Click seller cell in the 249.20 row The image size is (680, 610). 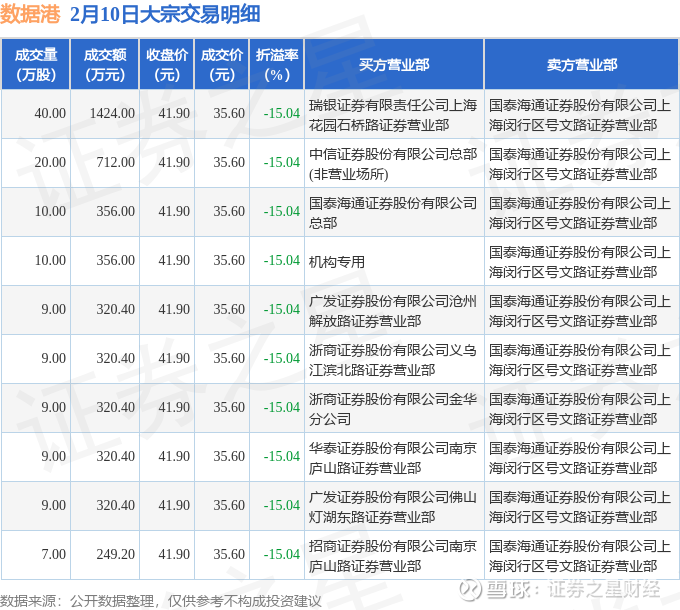pyautogui.click(x=580, y=556)
